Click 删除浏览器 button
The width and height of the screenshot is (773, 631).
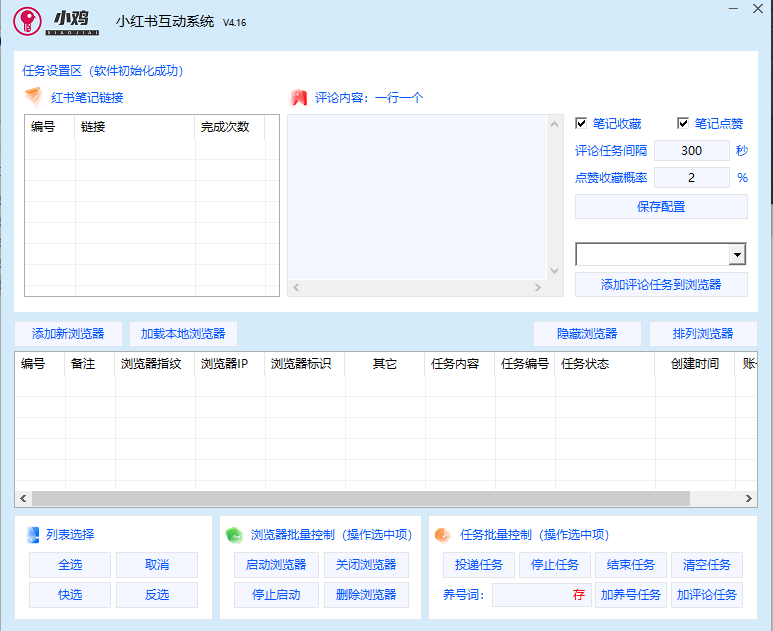pos(366,595)
